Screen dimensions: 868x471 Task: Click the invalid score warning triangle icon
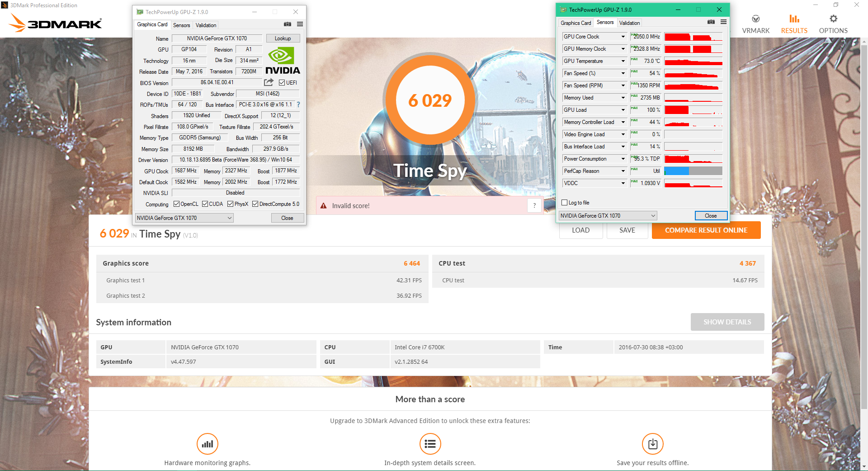coord(324,206)
